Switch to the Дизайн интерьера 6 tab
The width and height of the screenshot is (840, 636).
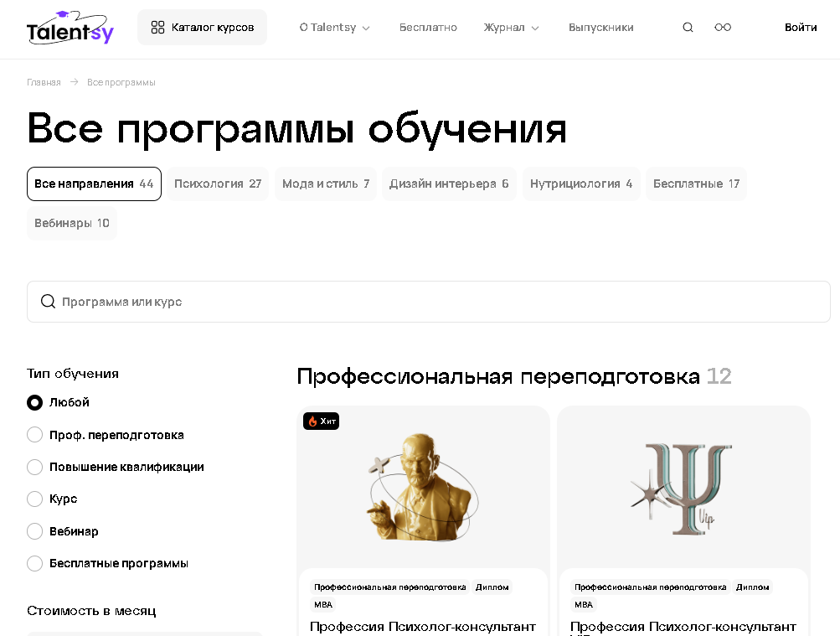click(449, 184)
